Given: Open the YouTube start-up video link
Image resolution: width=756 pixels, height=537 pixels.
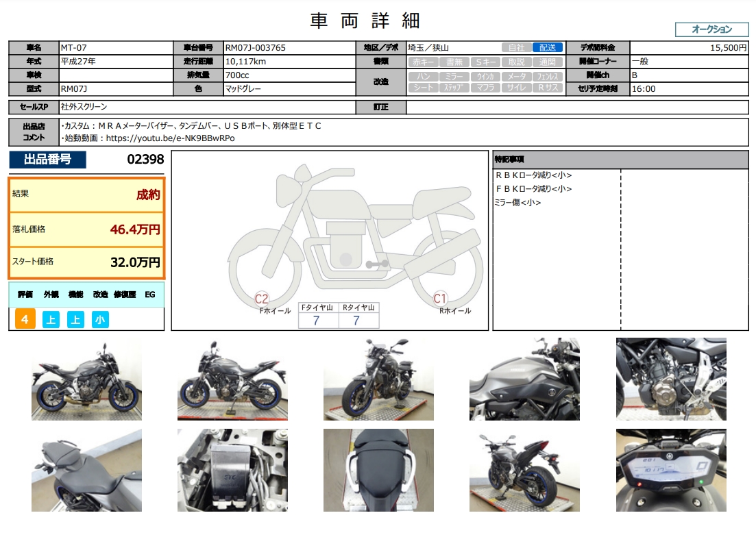Looking at the screenshot, I should (x=170, y=138).
